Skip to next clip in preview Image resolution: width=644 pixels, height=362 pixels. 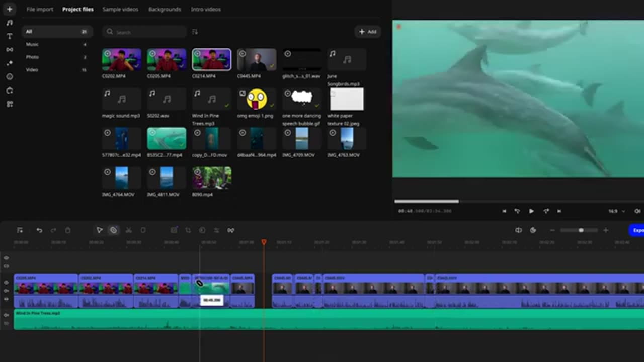coord(559,211)
